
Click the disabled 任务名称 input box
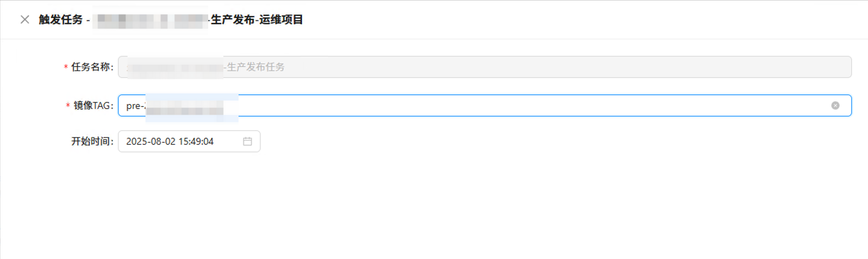pyautogui.click(x=485, y=67)
